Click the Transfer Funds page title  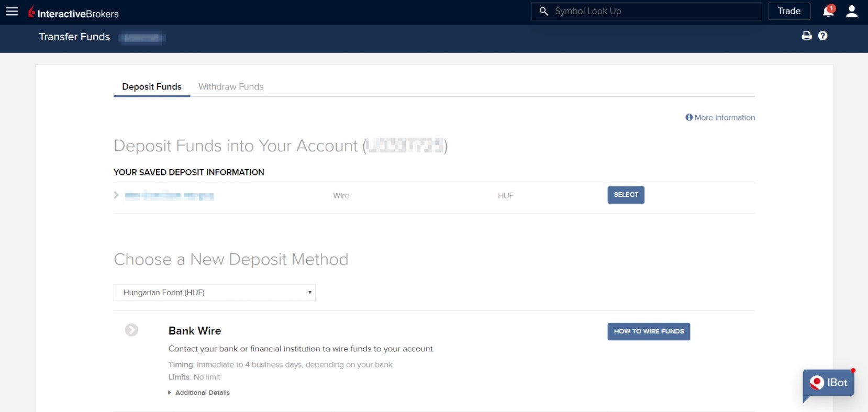pyautogui.click(x=74, y=37)
